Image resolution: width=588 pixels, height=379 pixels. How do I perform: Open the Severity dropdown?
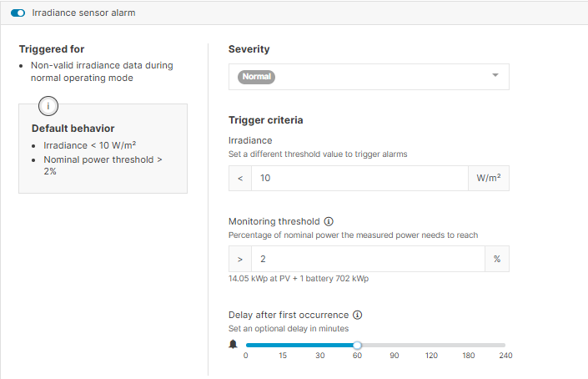tap(369, 76)
